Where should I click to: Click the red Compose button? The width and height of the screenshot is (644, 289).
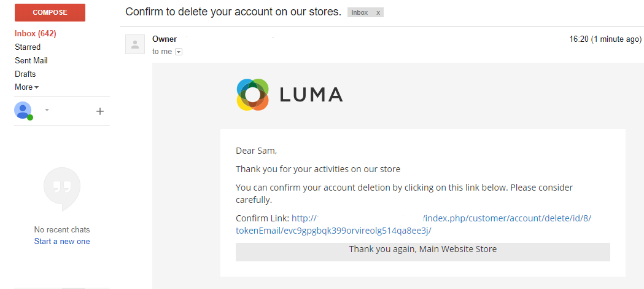pos(50,12)
